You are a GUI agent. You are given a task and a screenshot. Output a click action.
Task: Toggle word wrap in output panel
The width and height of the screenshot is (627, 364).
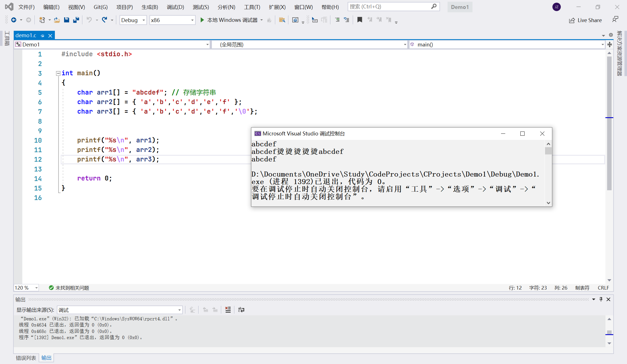point(241,310)
